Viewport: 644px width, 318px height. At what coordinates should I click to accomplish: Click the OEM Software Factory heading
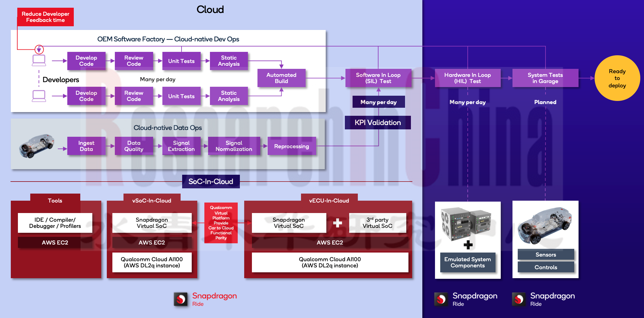(168, 39)
